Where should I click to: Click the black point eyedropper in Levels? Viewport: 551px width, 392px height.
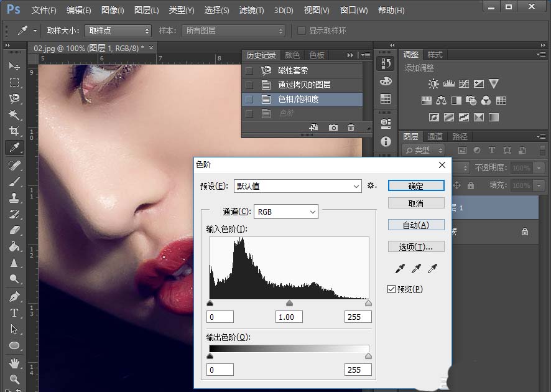point(401,268)
